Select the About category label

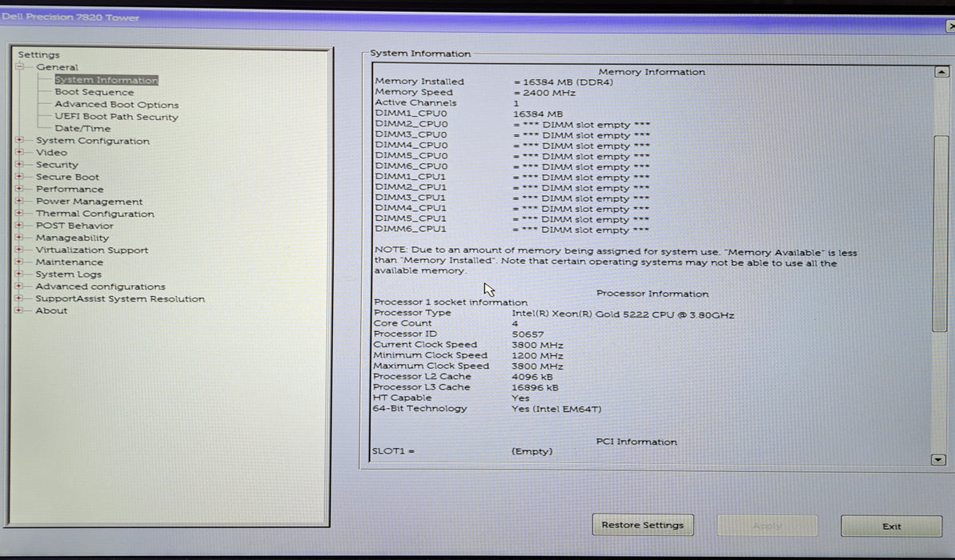52,310
